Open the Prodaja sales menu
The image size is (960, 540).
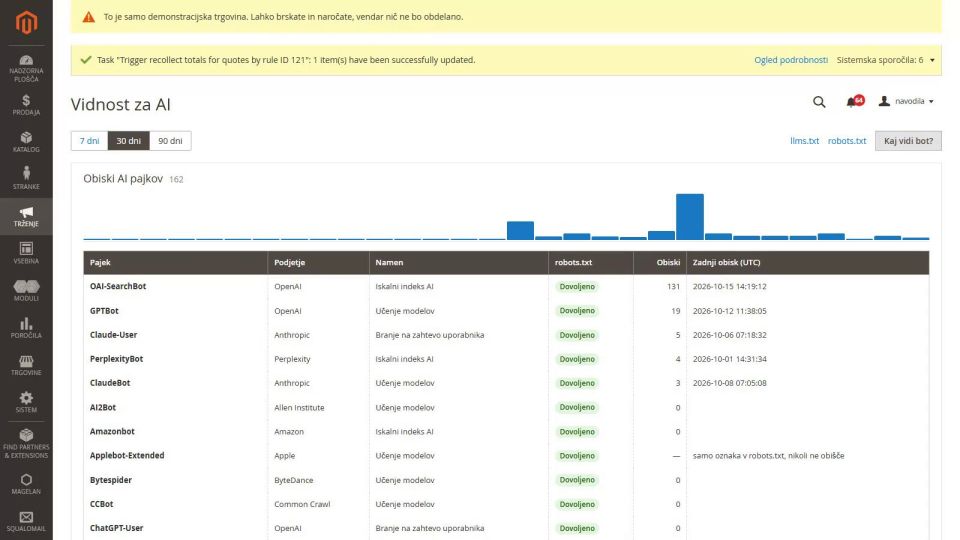[x=26, y=105]
